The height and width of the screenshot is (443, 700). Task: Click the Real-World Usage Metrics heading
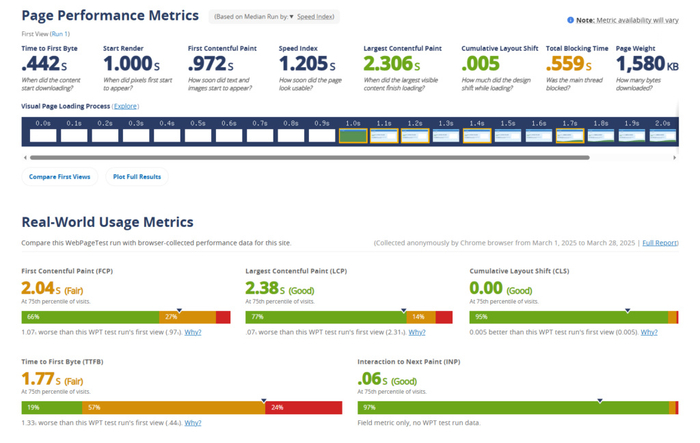pyautogui.click(x=108, y=222)
